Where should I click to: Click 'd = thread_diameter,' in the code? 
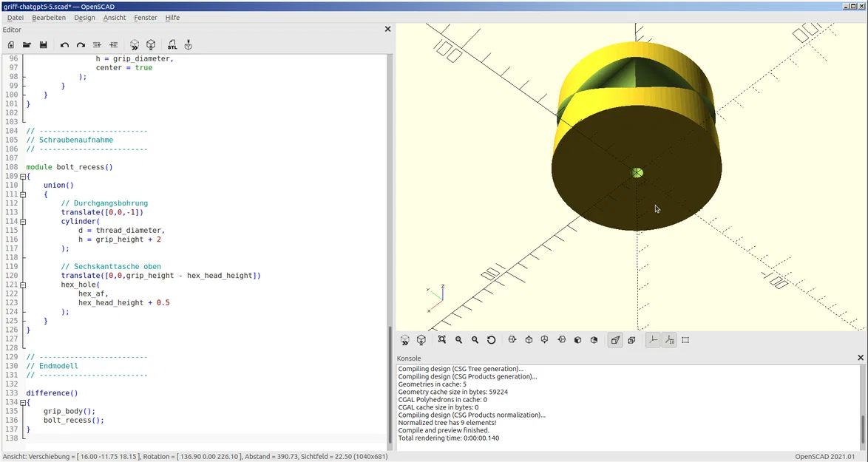122,230
